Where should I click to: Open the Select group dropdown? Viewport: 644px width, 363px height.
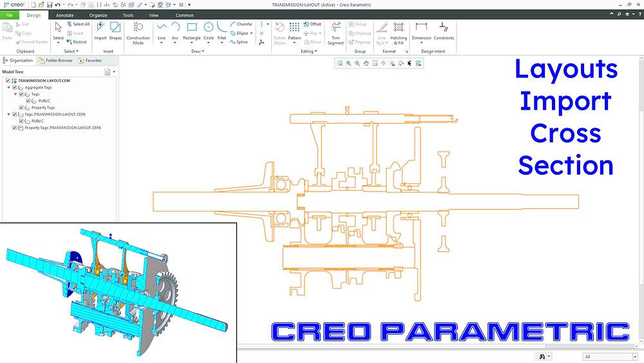click(x=71, y=52)
